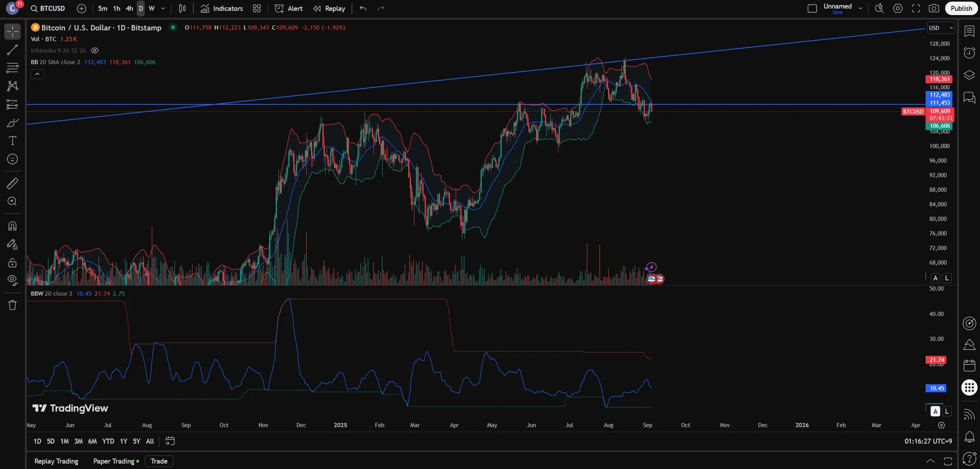Take a chart snapshot with camera icon
980x469 pixels.
[934, 8]
